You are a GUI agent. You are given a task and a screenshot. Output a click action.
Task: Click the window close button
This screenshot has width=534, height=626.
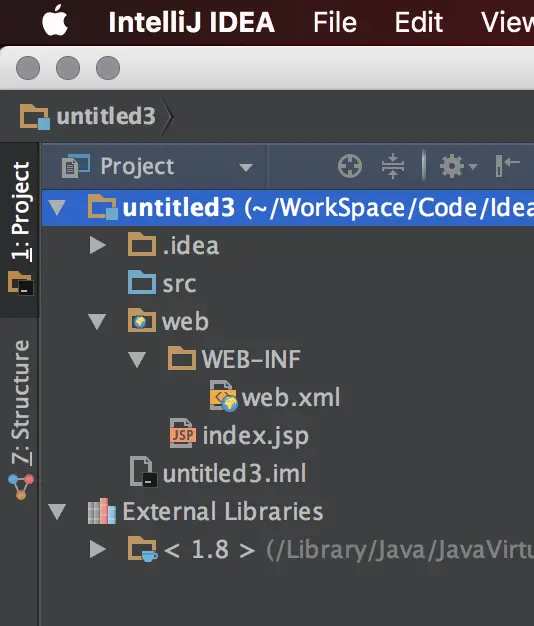click(x=28, y=68)
